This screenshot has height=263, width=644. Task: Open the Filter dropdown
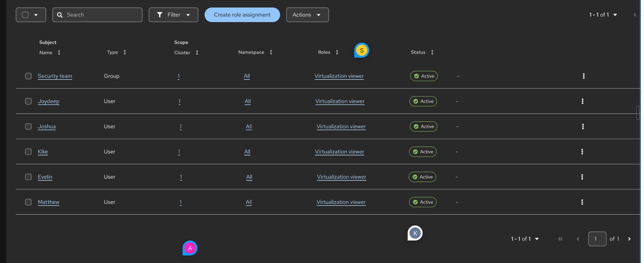[173, 15]
